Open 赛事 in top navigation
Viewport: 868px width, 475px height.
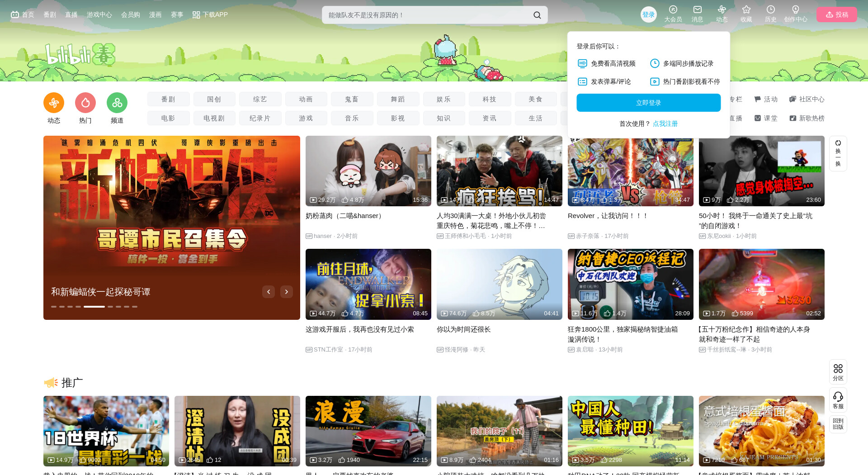[x=177, y=14]
